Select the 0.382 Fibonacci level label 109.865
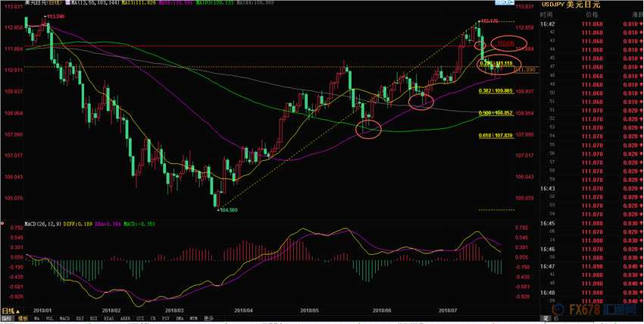This screenshot has height=324, width=644. (x=496, y=90)
